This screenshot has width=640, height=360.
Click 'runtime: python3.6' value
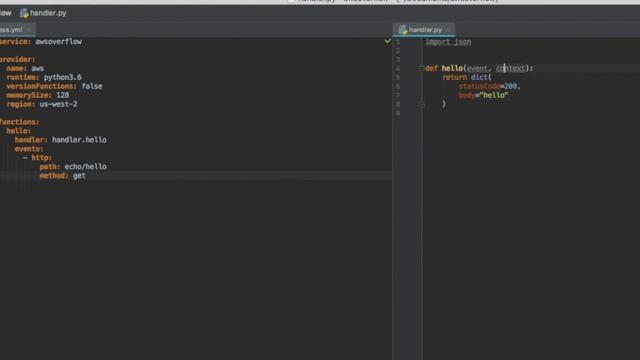pyautogui.click(x=62, y=77)
